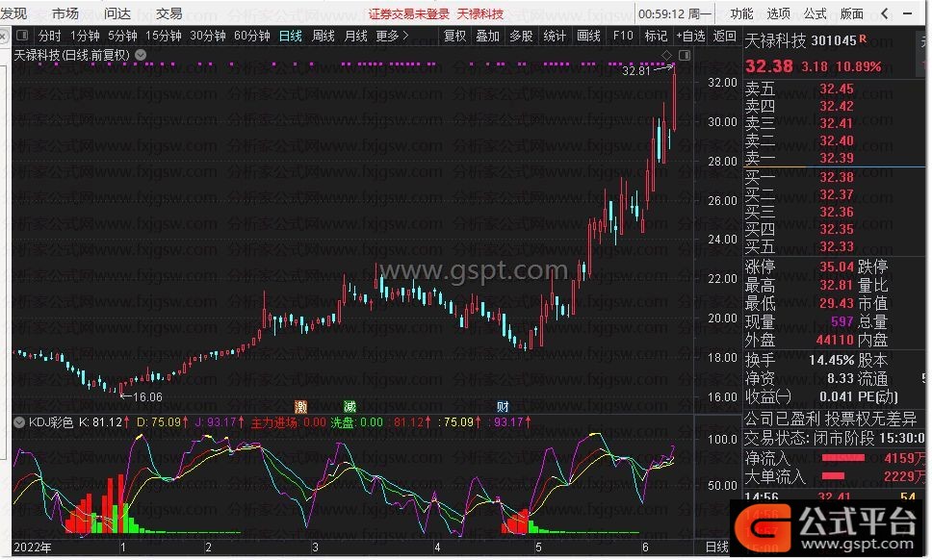Switch to 1分钟 chart period
932x560 pixels.
pyautogui.click(x=85, y=36)
